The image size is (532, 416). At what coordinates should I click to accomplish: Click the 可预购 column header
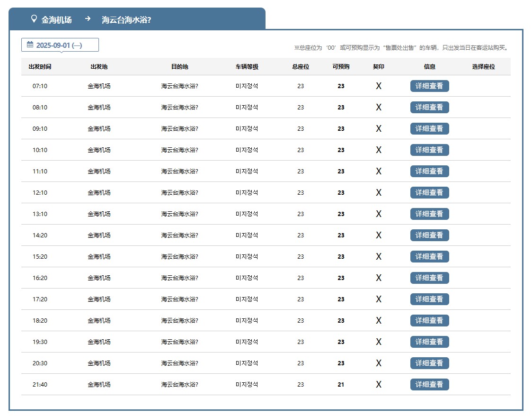click(x=341, y=67)
